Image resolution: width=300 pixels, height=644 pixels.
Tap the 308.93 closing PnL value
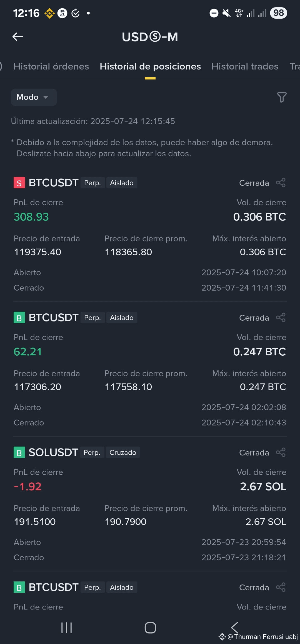pyautogui.click(x=31, y=217)
